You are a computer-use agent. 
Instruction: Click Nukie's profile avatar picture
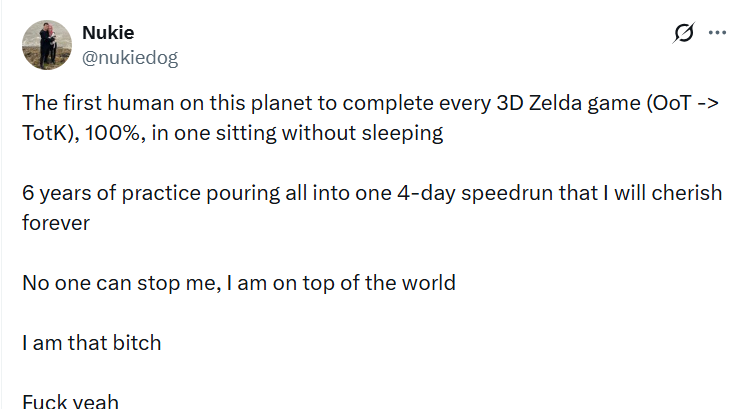coord(46,45)
